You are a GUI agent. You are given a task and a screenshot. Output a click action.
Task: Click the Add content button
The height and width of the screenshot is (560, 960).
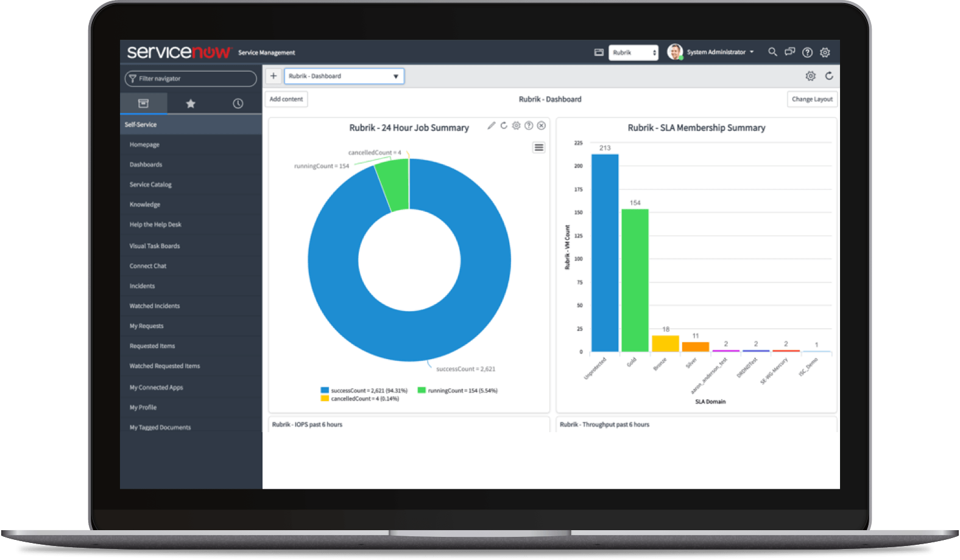point(286,99)
